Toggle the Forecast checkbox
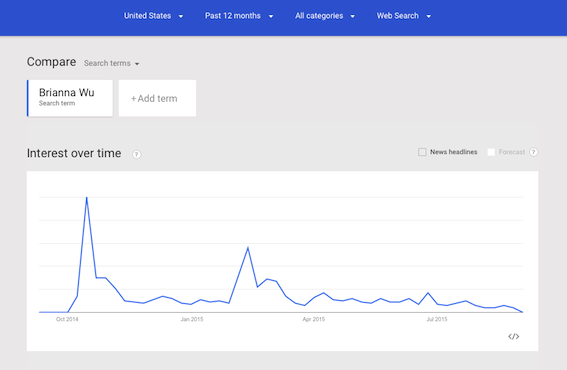567x370 pixels. point(491,152)
